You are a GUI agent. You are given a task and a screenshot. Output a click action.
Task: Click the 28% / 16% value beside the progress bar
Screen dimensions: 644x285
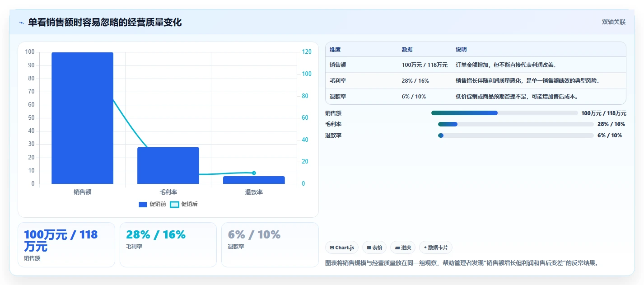pos(611,124)
